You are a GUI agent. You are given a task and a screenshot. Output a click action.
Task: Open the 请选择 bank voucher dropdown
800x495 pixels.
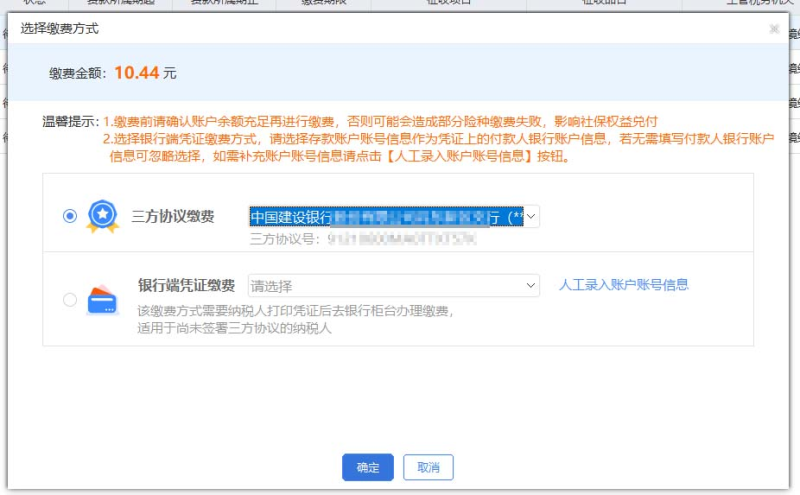(x=385, y=286)
